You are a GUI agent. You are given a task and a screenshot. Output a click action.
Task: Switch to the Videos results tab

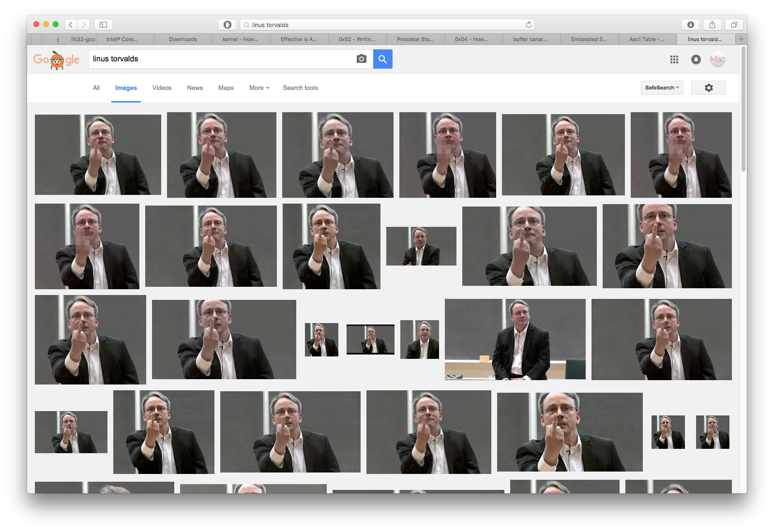pos(162,88)
